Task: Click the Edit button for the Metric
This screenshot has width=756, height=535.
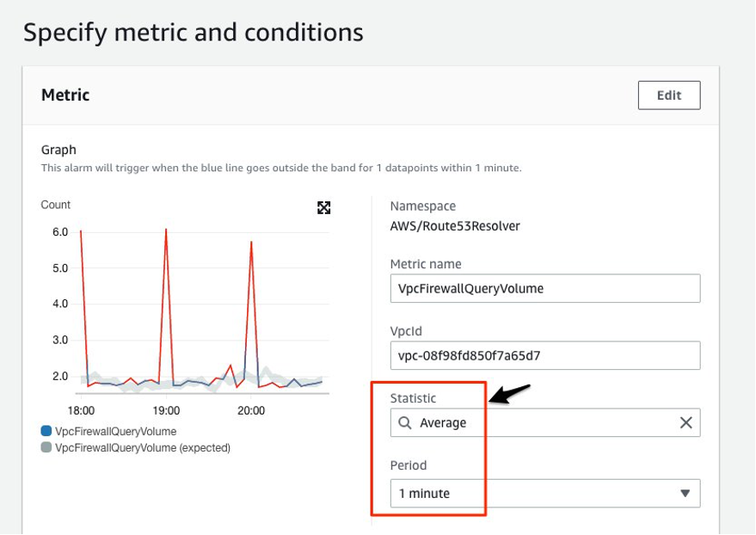Action: [669, 95]
